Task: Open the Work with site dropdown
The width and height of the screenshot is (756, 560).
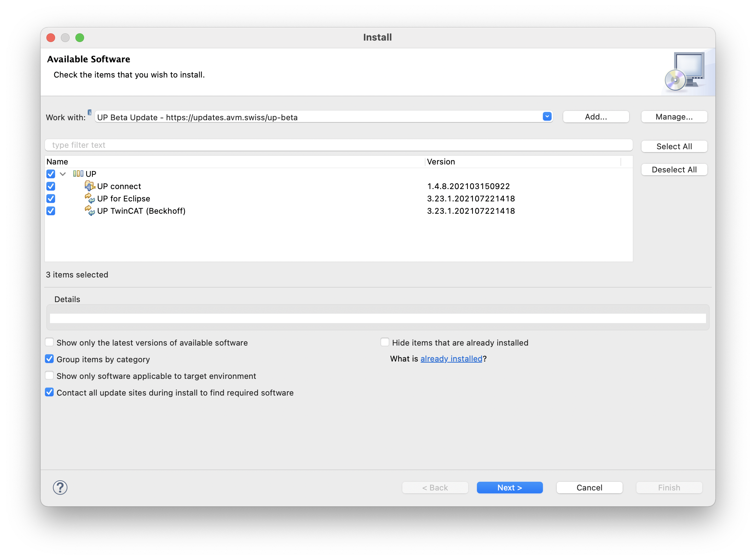Action: [547, 117]
